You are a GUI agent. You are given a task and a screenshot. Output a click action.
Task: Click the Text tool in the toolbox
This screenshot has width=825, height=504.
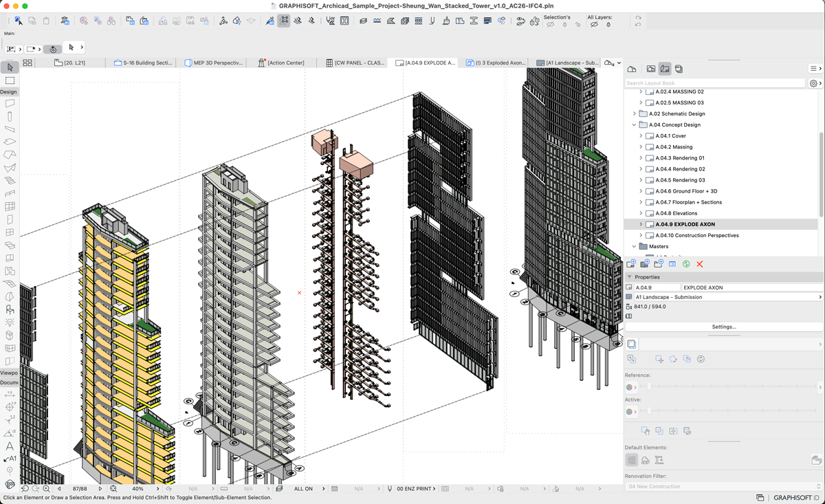point(10,446)
